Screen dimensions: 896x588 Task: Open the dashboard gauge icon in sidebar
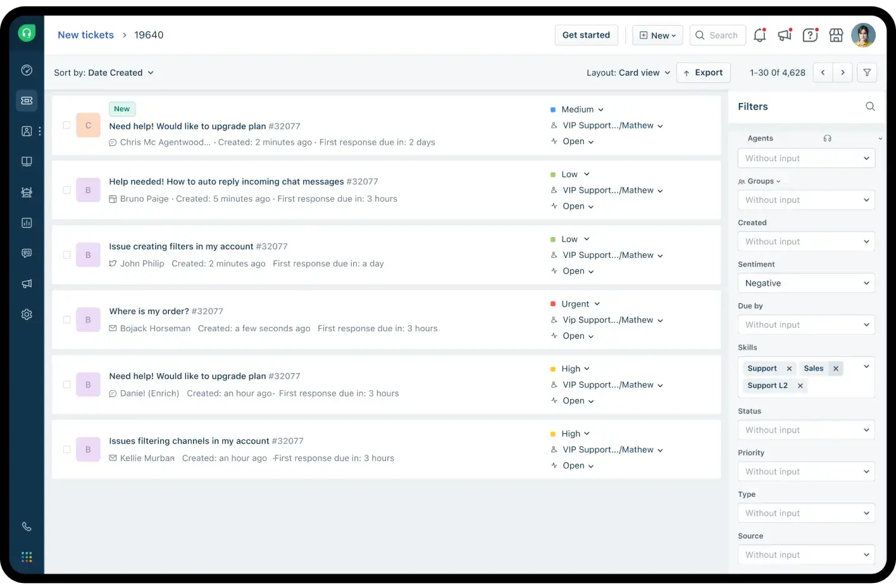pyautogui.click(x=27, y=70)
